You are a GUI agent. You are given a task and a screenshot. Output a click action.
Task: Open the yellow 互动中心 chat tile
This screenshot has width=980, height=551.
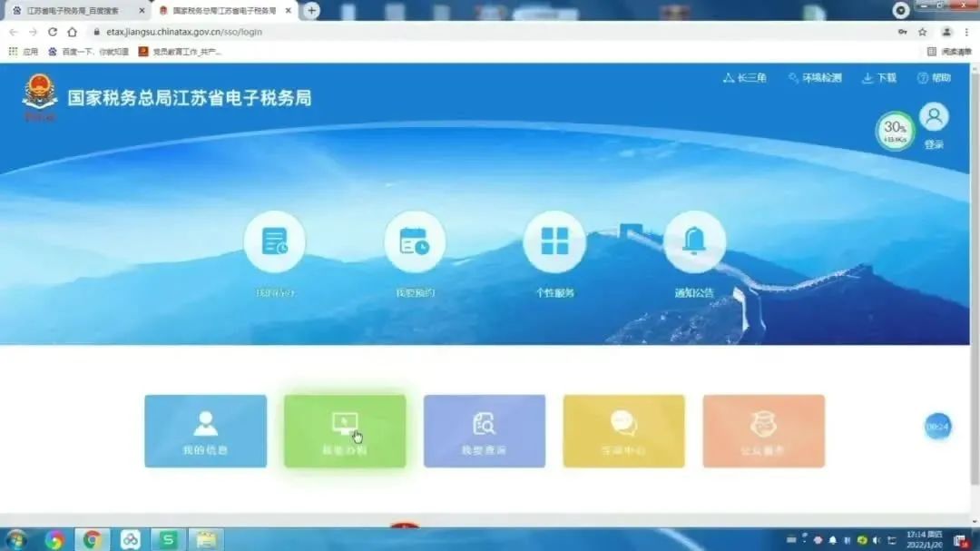pos(623,431)
